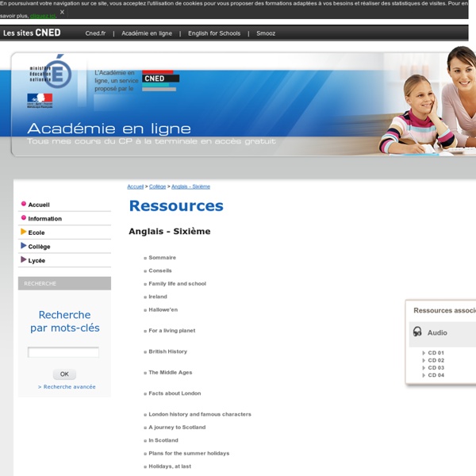Click the pink bullet beside Information
476x476 pixels.
coord(24,218)
